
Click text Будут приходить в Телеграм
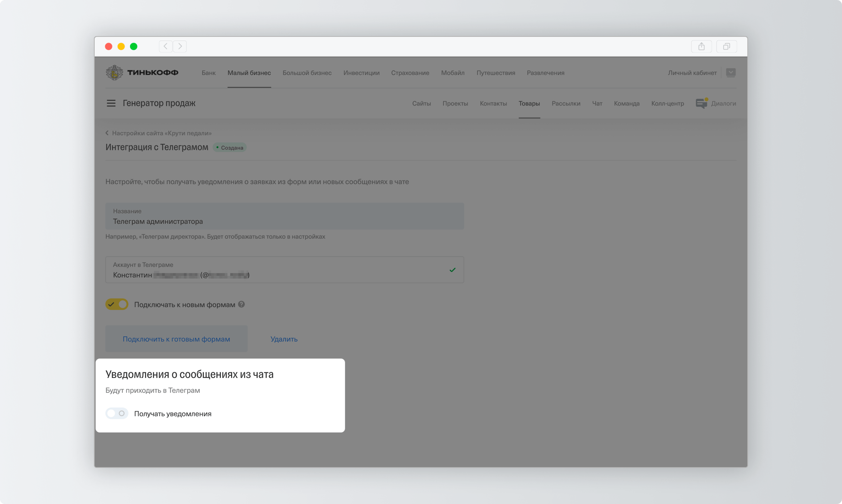click(152, 390)
